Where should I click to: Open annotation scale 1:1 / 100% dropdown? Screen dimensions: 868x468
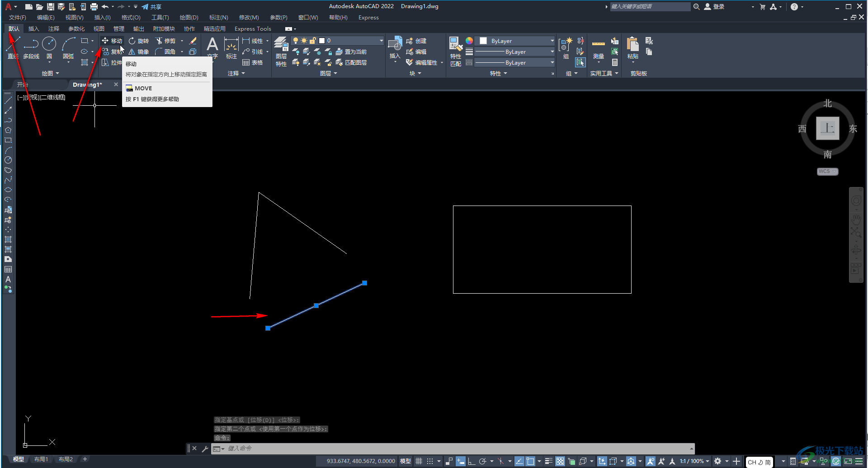point(694,461)
